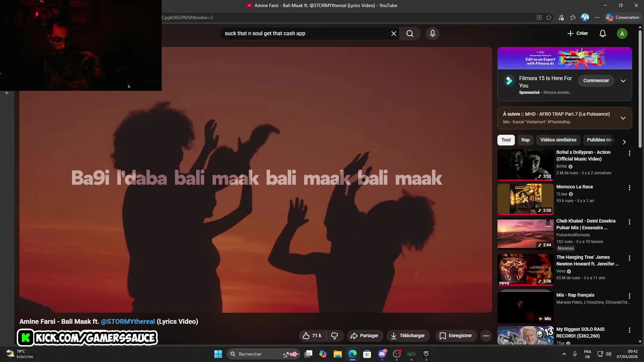644x362 pixels.
Task: Open Copilot Conversation button
Action: 623,18
